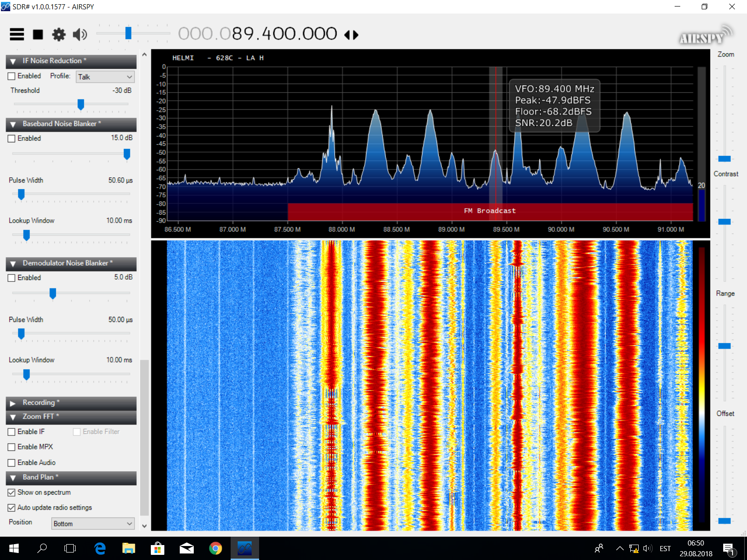747x560 pixels.
Task: Uncheck Show on spectrum option
Action: pyautogui.click(x=12, y=493)
